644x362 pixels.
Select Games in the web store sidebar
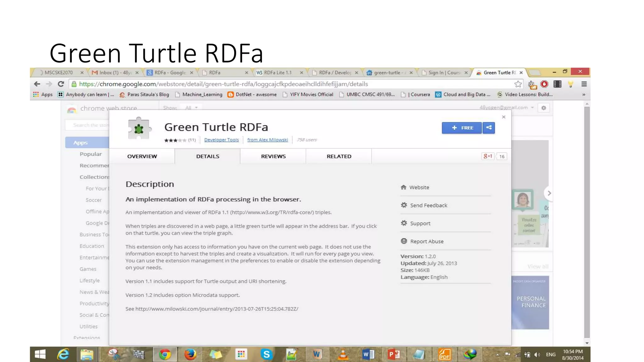[x=88, y=269]
